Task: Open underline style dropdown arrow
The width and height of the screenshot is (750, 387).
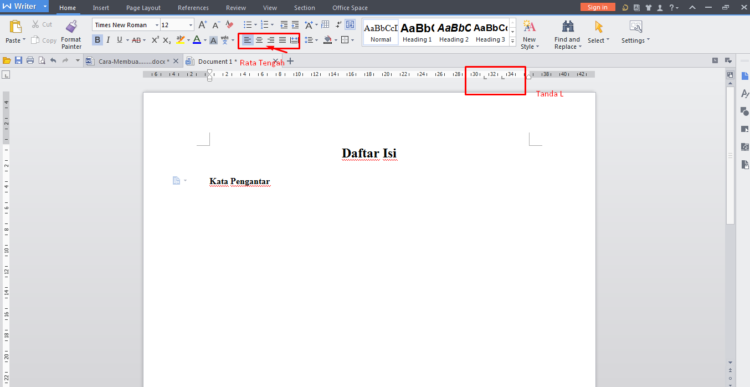Action: pyautogui.click(x=127, y=40)
